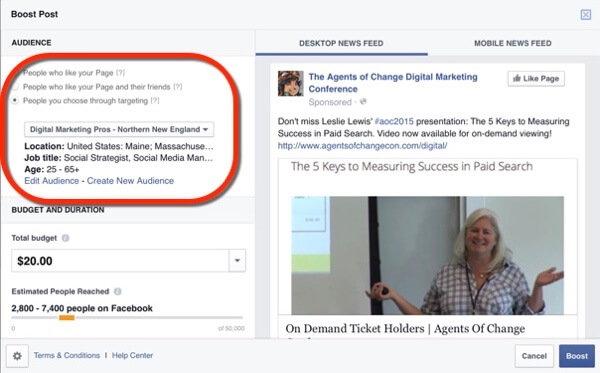Click On Demand Ticket Holders headline
The width and height of the screenshot is (600, 373).
tap(405, 329)
